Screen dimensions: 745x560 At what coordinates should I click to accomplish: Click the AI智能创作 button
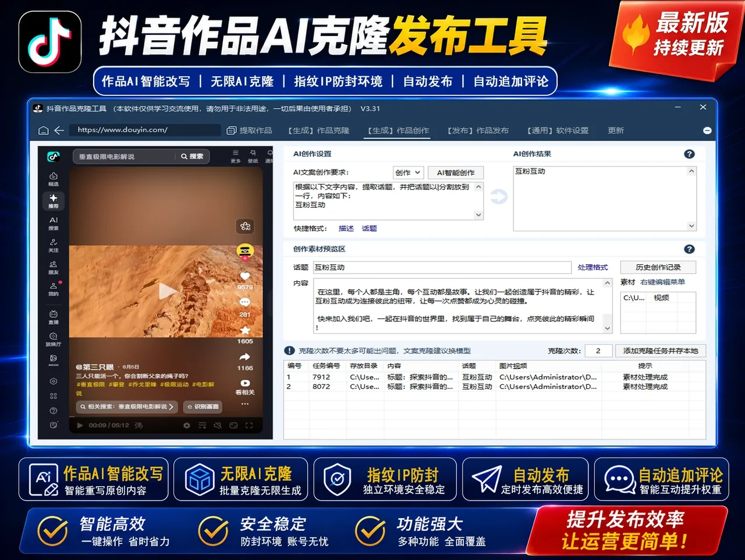coord(456,173)
